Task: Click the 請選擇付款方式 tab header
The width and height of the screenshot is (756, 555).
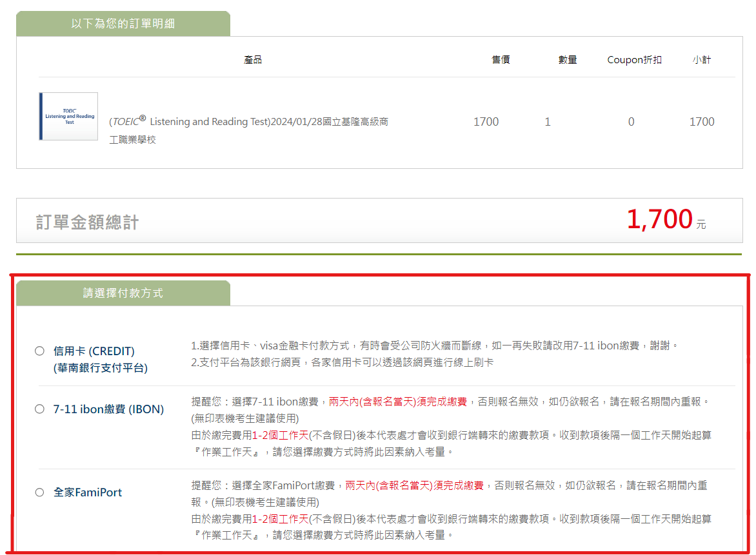Action: coord(123,293)
